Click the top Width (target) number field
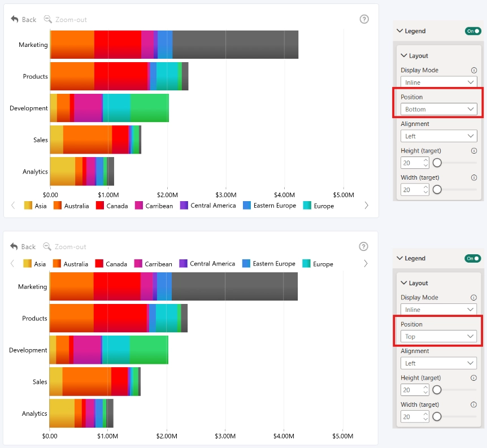 point(415,189)
